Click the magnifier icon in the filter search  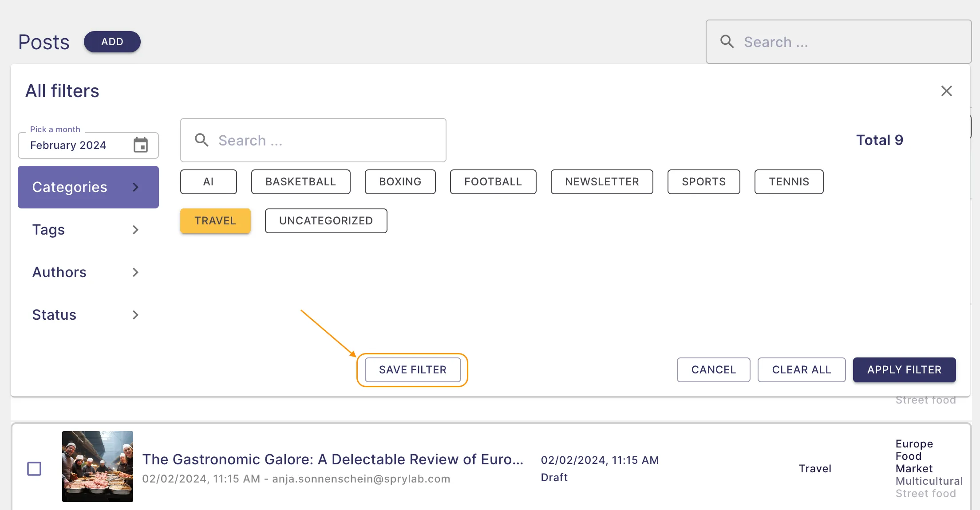tap(202, 140)
